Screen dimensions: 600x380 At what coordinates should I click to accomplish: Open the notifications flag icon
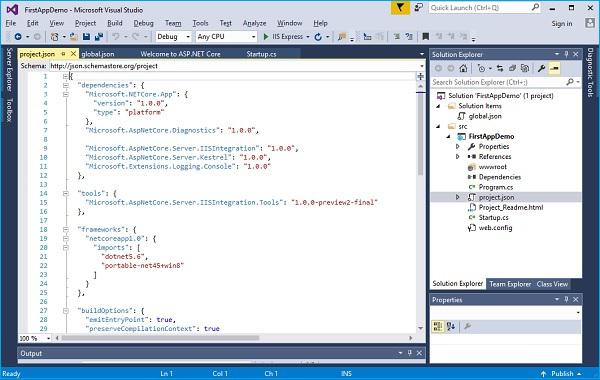(x=400, y=8)
